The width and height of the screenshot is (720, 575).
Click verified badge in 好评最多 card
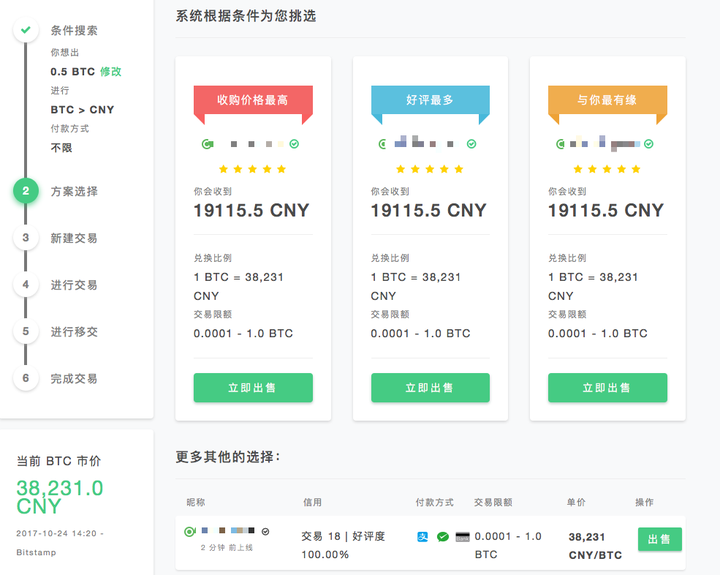click(472, 144)
